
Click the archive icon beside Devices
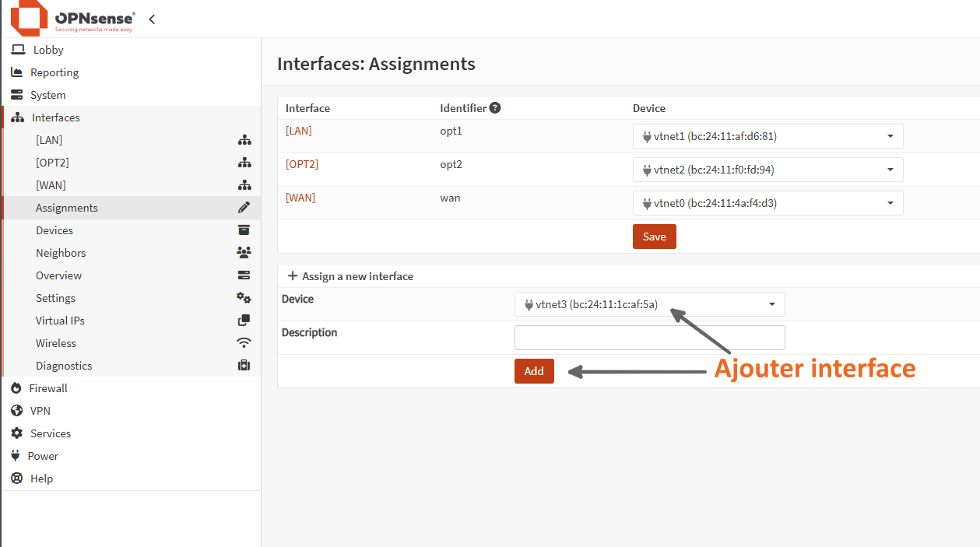point(244,230)
